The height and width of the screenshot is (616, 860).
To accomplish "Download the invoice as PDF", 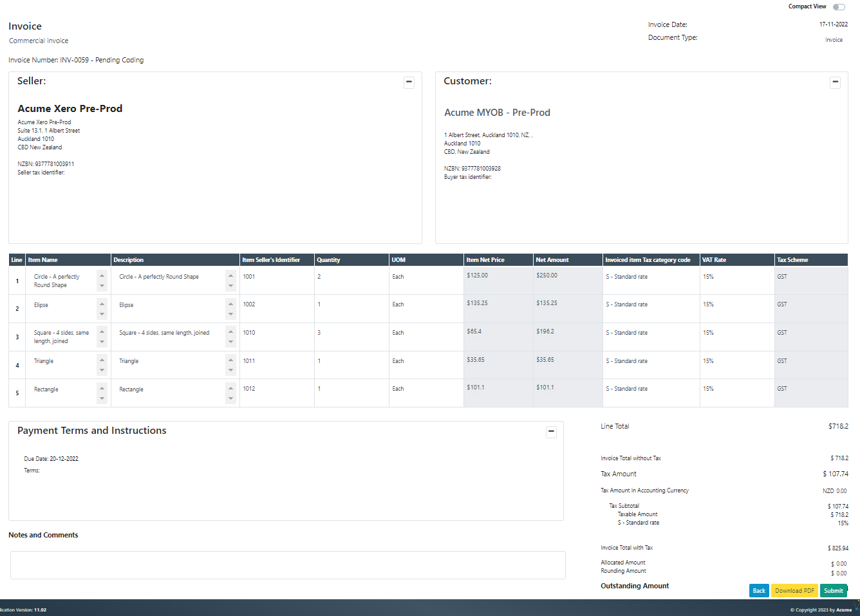I will click(x=794, y=590).
